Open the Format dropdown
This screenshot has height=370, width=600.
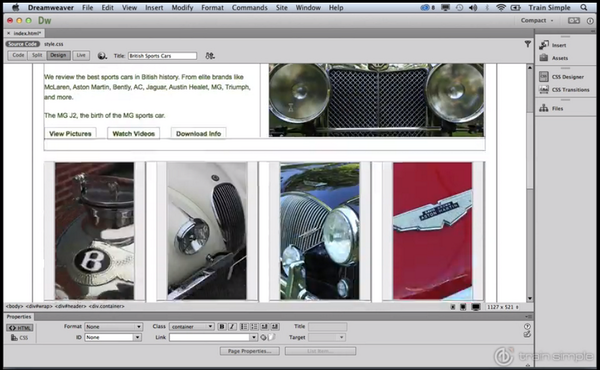pos(113,327)
